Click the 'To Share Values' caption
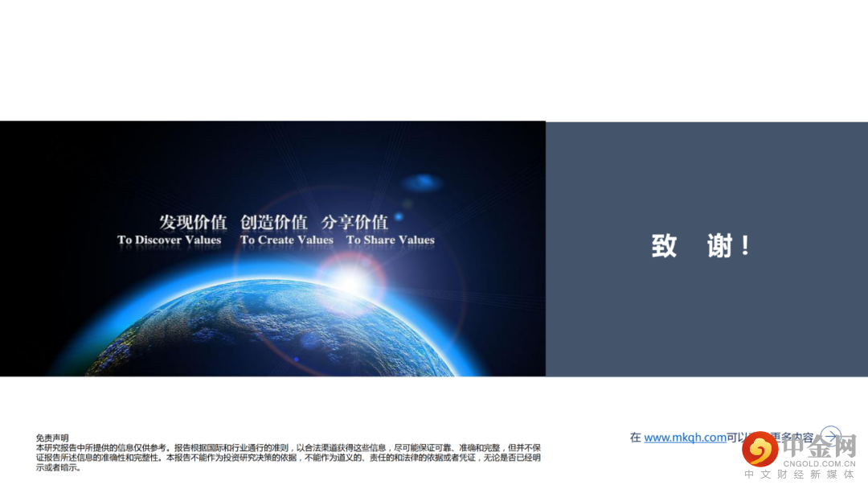 point(391,240)
